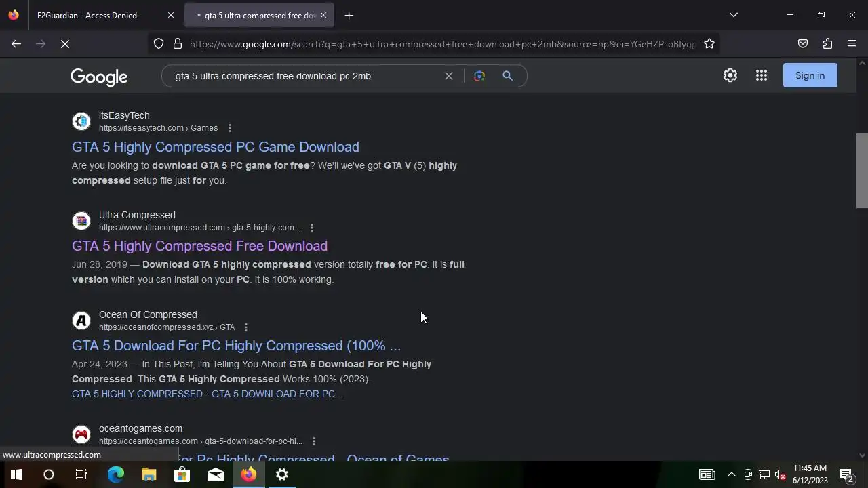Open the Extensions puzzle icon
Image resolution: width=868 pixels, height=488 pixels.
(827, 44)
